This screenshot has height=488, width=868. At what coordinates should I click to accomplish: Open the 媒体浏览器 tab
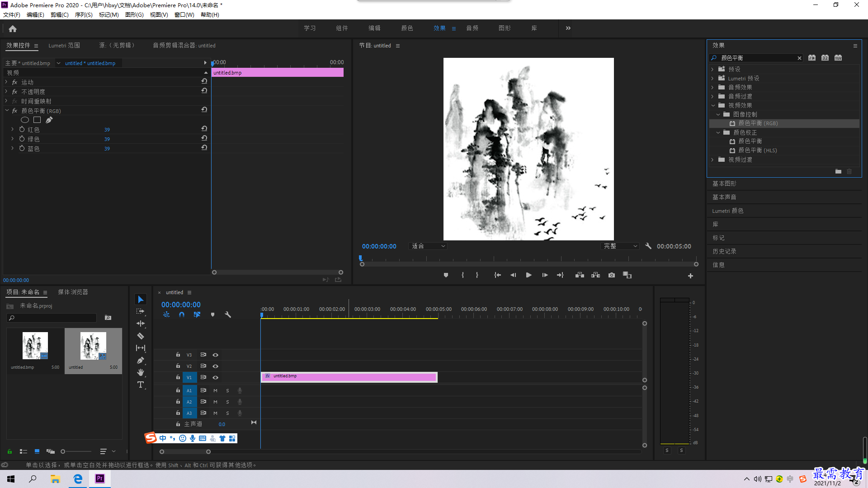(x=73, y=292)
